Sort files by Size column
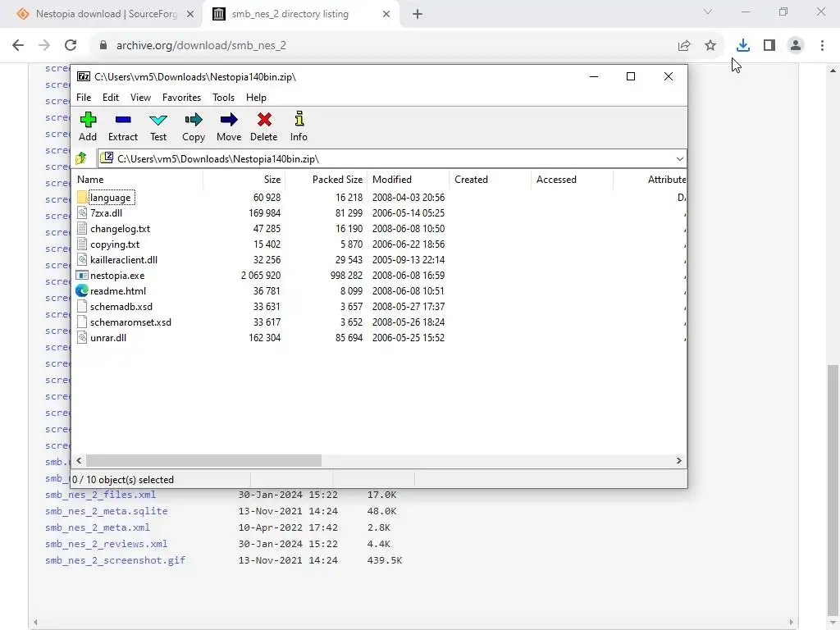 (x=244, y=180)
